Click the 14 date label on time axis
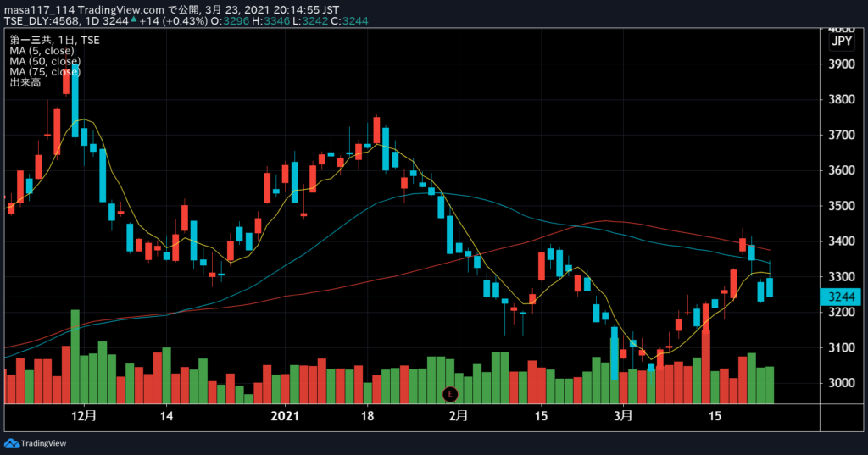This screenshot has width=868, height=455. (166, 416)
